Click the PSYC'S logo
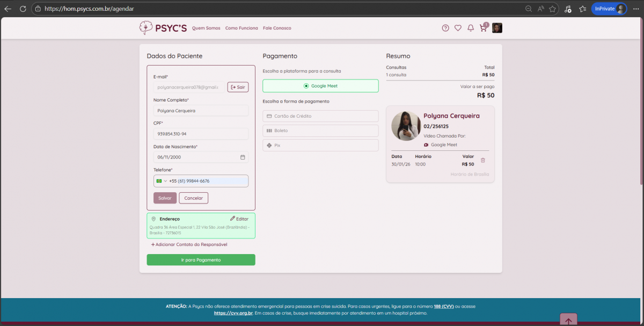 163,28
